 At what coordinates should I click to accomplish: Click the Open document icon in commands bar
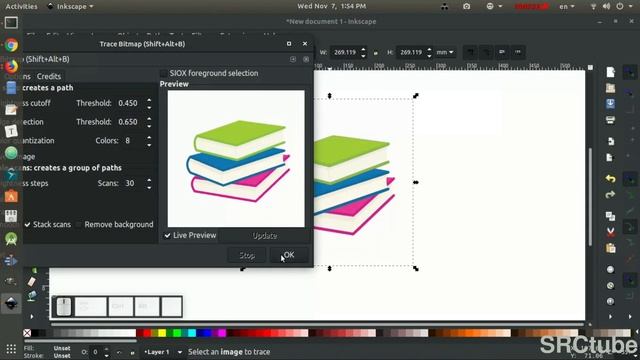[610, 88]
